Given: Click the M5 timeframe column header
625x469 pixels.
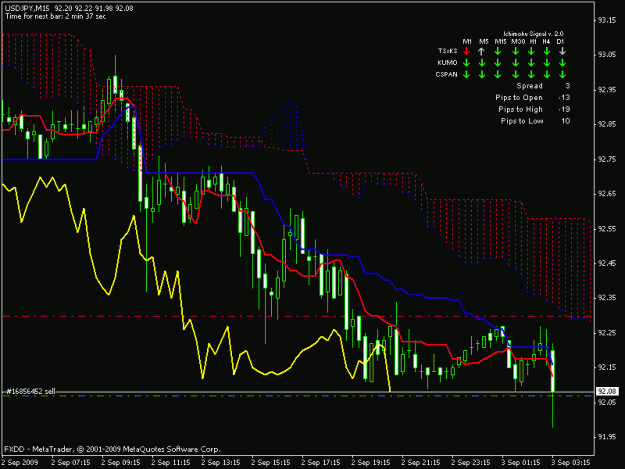Looking at the screenshot, I should (x=483, y=41).
